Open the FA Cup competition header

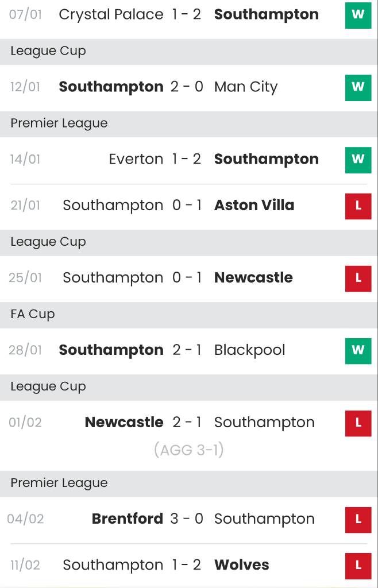click(33, 314)
